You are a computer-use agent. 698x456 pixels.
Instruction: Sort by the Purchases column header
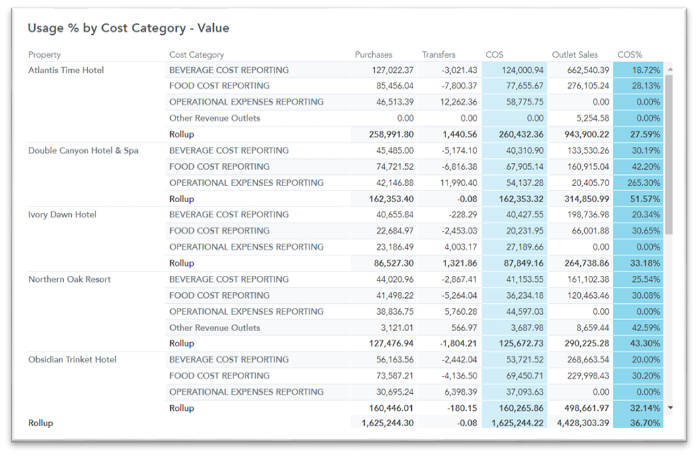click(373, 55)
